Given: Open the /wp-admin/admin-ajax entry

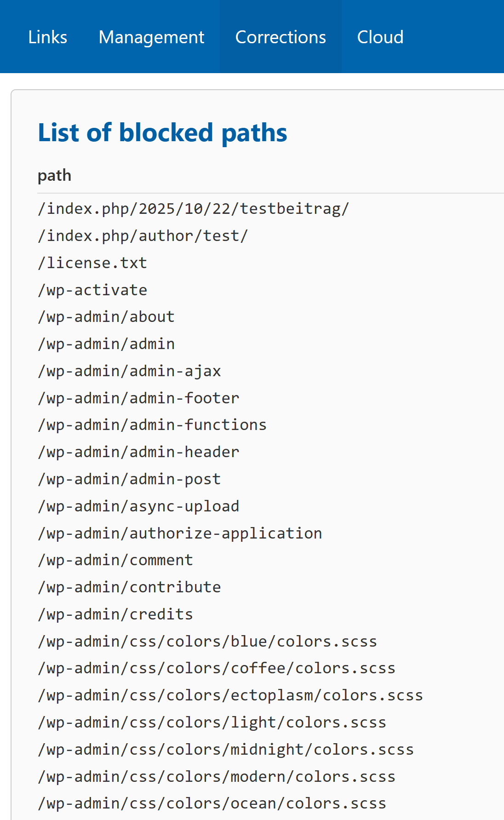Looking at the screenshot, I should (x=129, y=371).
